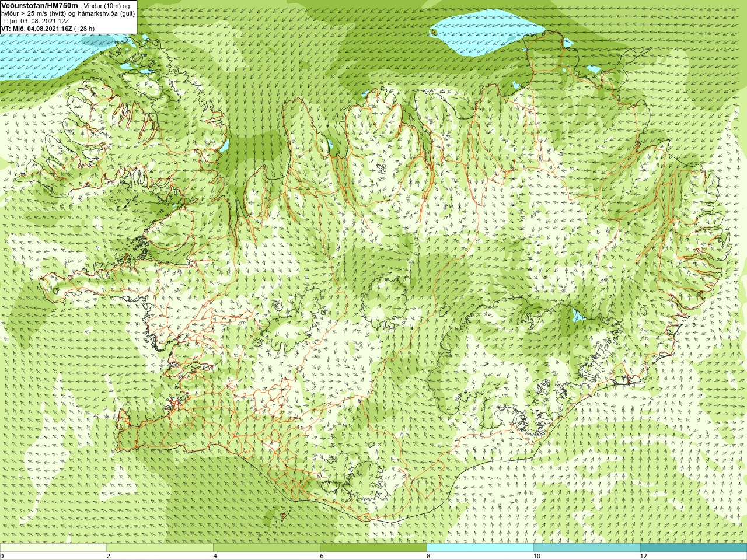Click the 'VT: Mið. 04.08.2021 16Z (+28 h)' line
Viewport: 747px width, 560px height.
pos(48,29)
